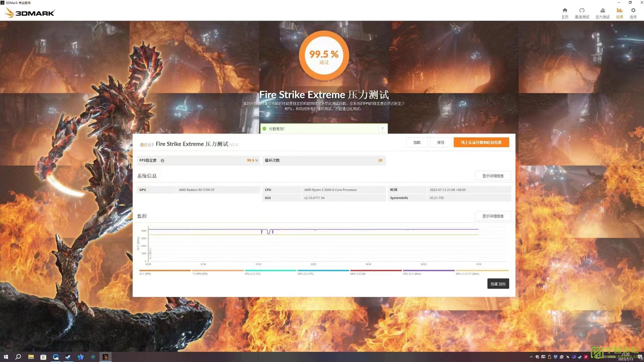Click the red AMD Software tray icon
The width and height of the screenshot is (644, 362).
(586, 357)
